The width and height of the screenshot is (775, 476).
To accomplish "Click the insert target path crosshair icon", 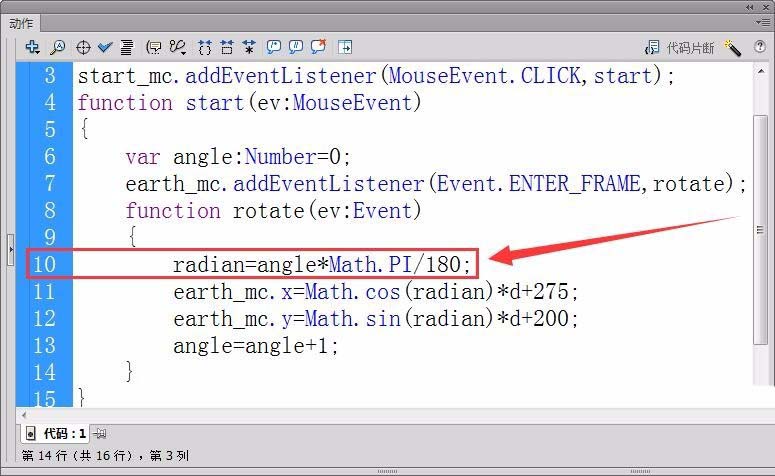I will (x=83, y=47).
